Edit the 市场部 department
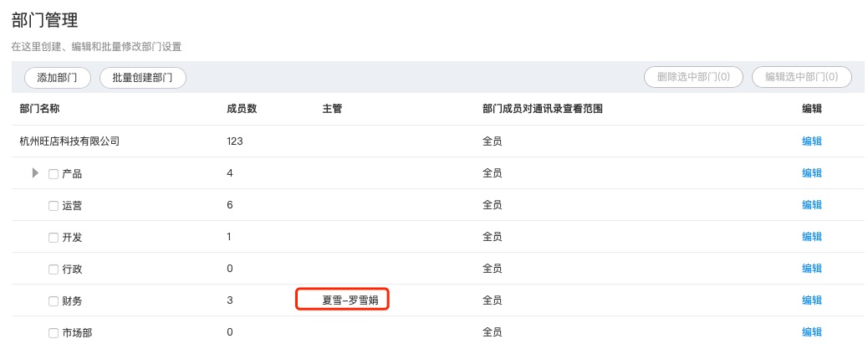 [811, 332]
